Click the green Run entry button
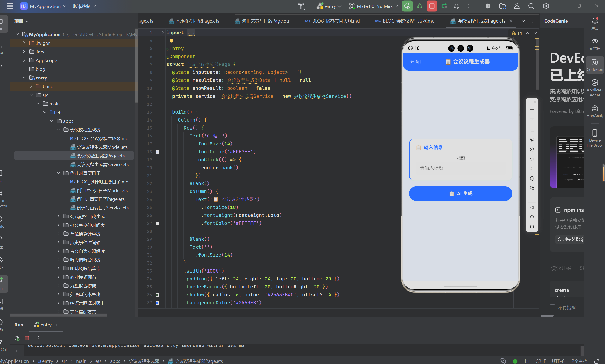The image size is (605, 364). point(407,6)
